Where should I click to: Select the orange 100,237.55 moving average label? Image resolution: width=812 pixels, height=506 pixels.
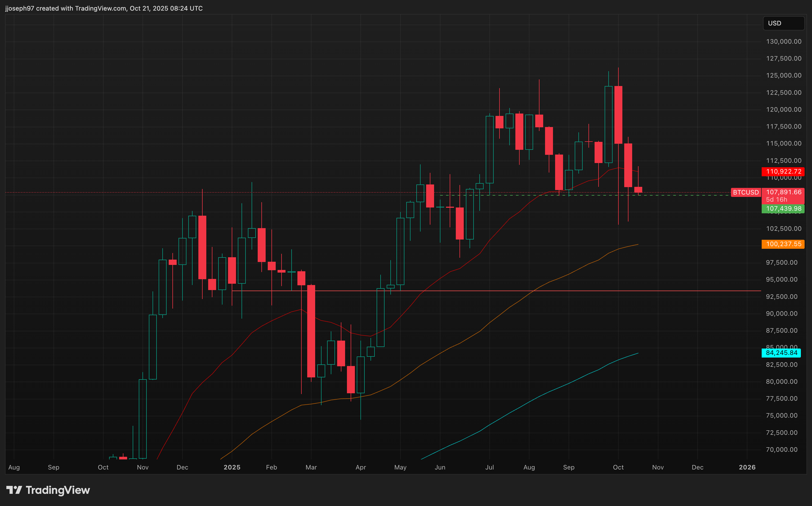[x=783, y=244]
